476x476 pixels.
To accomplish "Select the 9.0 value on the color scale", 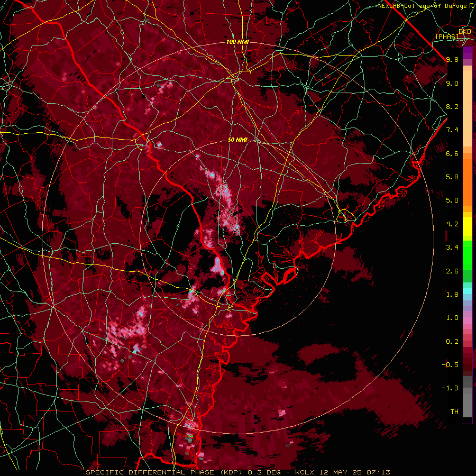I will (x=452, y=83).
